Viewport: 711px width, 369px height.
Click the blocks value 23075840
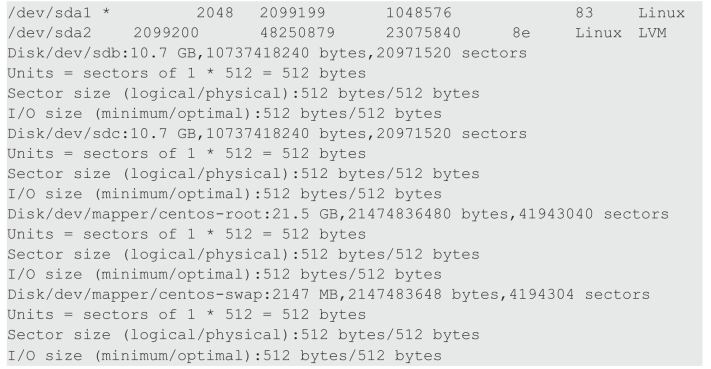pos(423,33)
